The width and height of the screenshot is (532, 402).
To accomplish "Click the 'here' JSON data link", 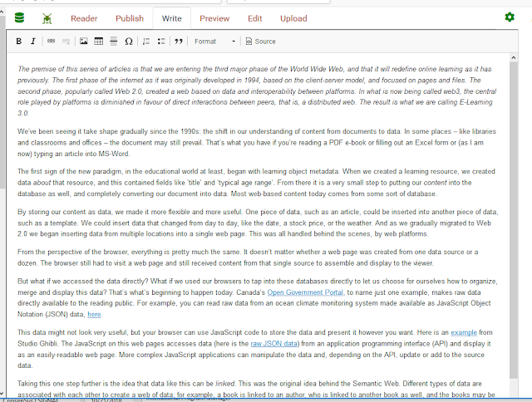I will tap(94, 314).
